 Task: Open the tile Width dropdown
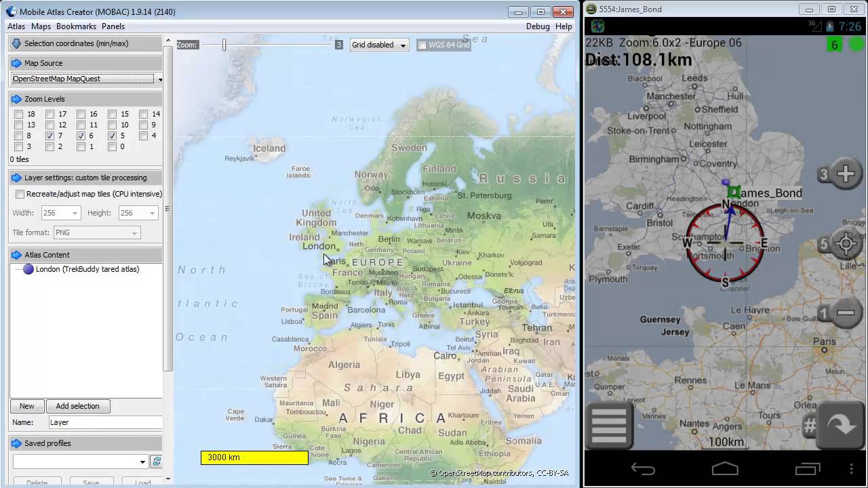pyautogui.click(x=60, y=213)
